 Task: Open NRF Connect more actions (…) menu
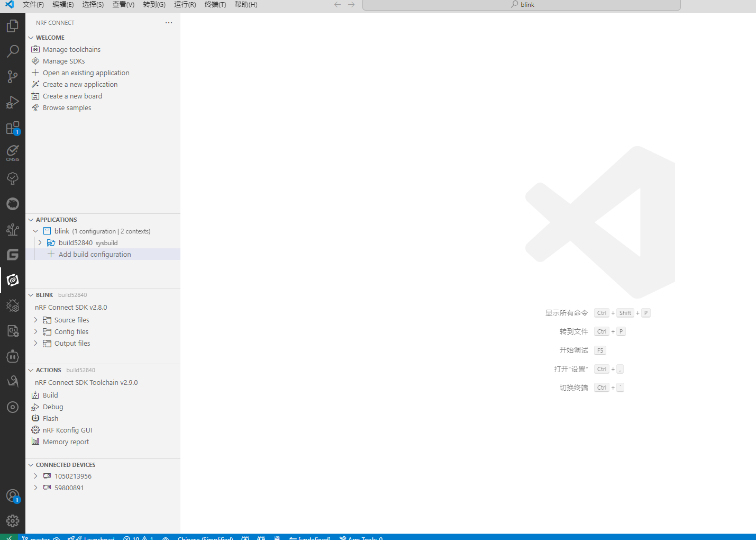[x=169, y=23]
